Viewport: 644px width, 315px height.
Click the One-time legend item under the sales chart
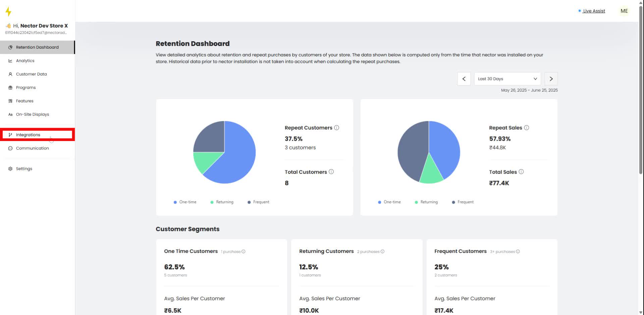click(389, 202)
